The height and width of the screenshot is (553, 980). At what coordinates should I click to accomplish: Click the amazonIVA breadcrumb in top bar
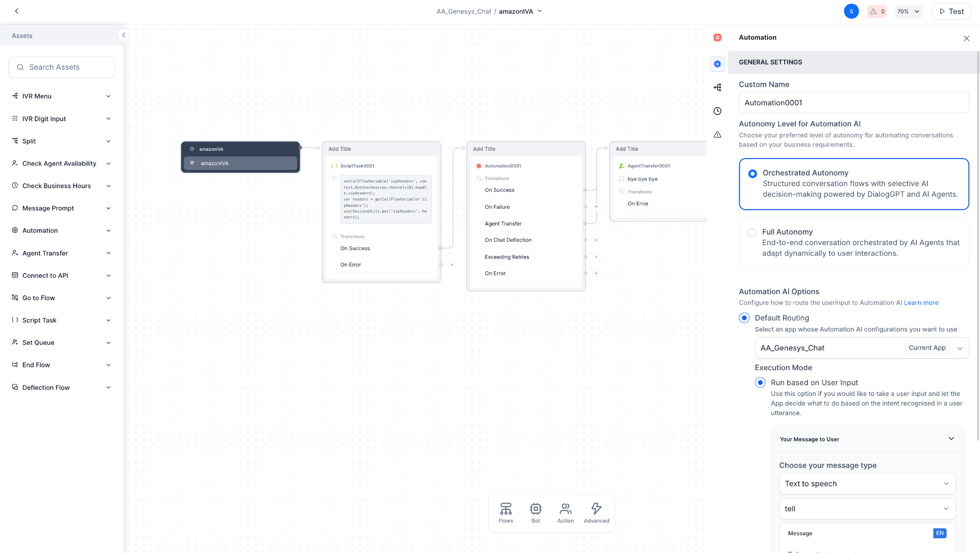pyautogui.click(x=516, y=11)
